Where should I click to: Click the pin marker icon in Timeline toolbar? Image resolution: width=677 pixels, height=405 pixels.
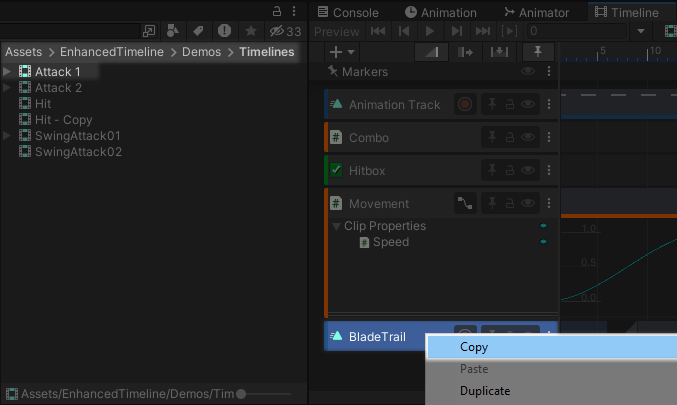(538, 52)
